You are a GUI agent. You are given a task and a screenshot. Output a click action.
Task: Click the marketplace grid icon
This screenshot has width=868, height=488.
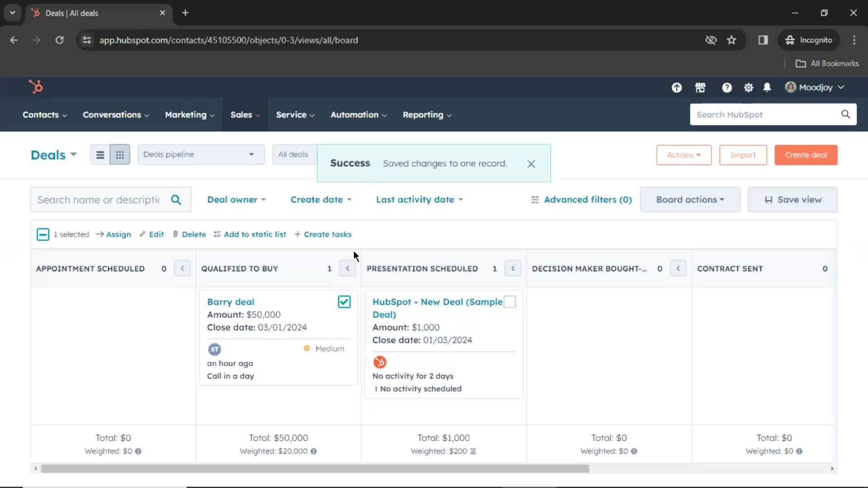701,88
